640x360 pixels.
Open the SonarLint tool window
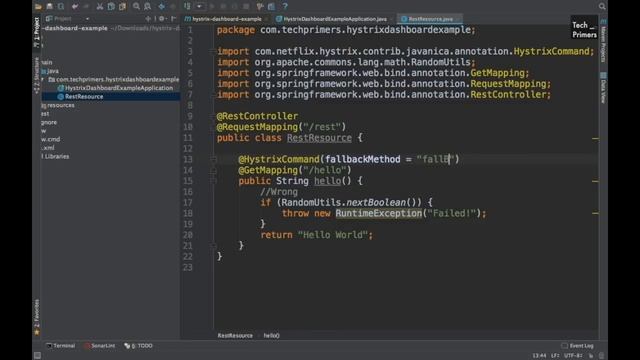100,346
